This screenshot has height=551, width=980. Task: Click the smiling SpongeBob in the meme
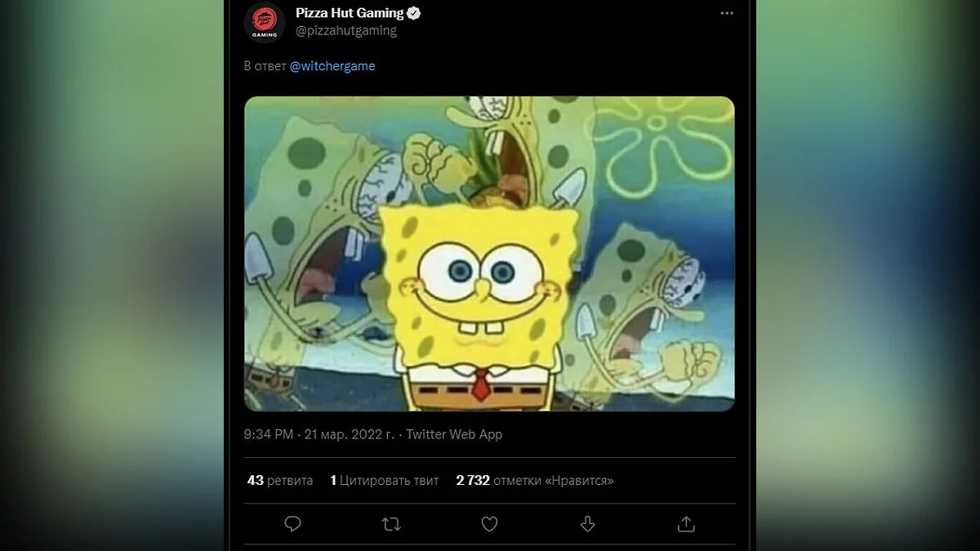pos(481,294)
